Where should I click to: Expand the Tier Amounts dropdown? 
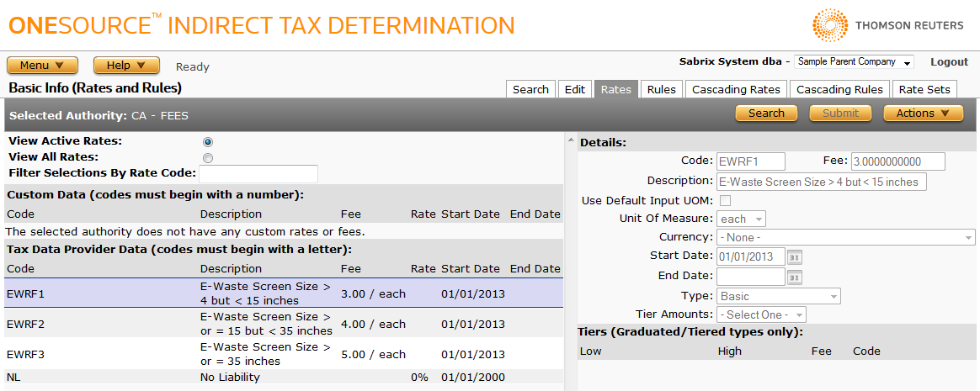coord(761,314)
